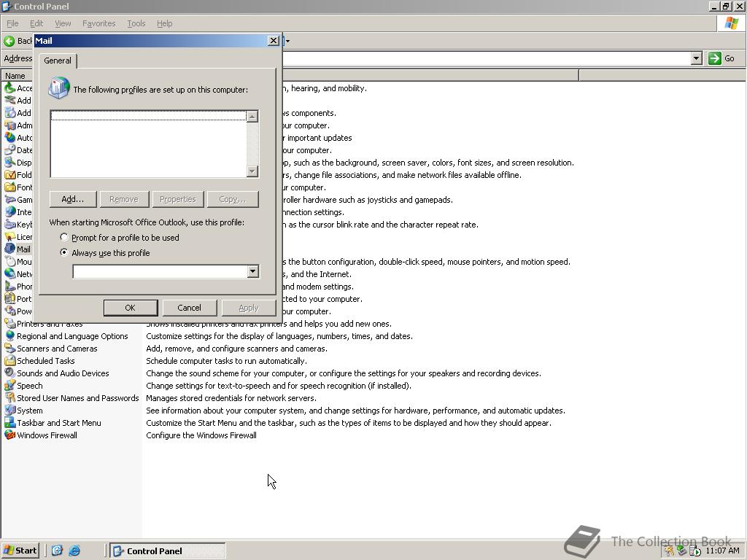Open the View menu

point(63,23)
